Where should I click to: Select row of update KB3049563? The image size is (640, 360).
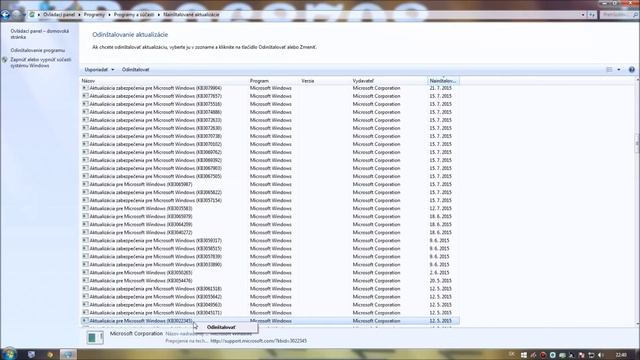click(270, 304)
